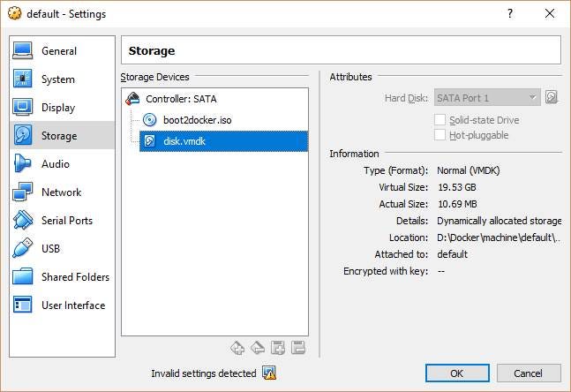The height and width of the screenshot is (392, 571).
Task: Dismiss the dialog with Cancel
Action: pyautogui.click(x=528, y=373)
